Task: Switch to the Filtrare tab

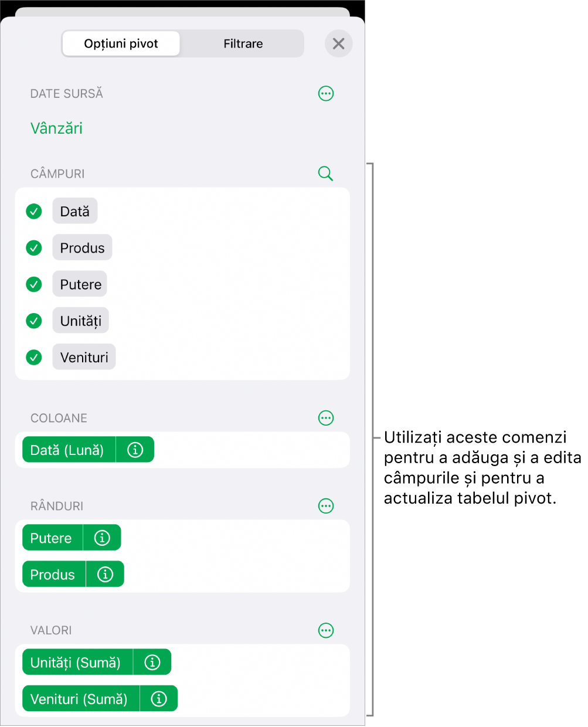Action: [x=243, y=44]
